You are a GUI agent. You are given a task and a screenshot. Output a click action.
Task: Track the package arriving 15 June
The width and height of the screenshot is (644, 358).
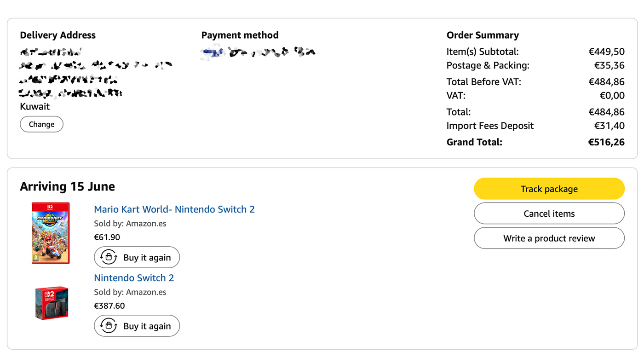tap(549, 189)
